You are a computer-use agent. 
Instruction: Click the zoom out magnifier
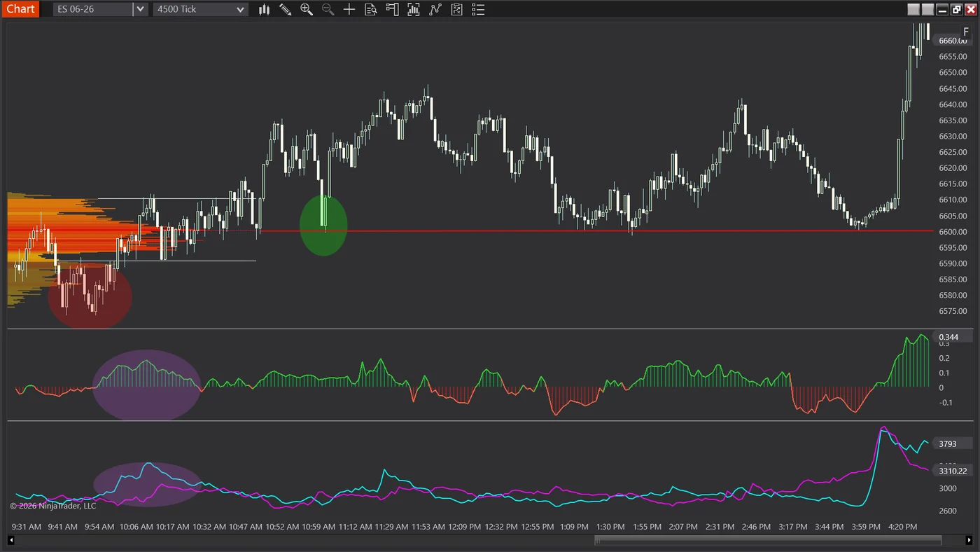pyautogui.click(x=328, y=9)
